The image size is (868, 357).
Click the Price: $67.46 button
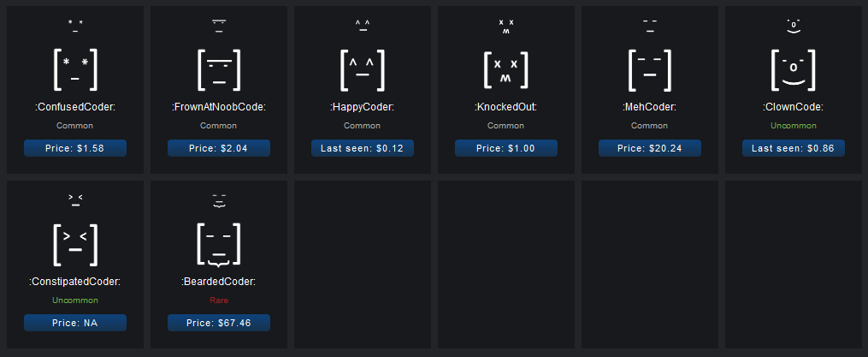click(219, 323)
